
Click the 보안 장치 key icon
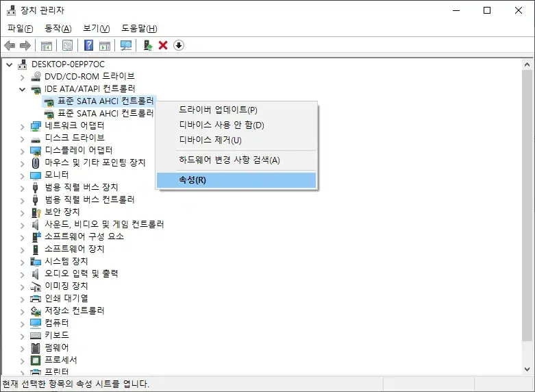(x=36, y=212)
